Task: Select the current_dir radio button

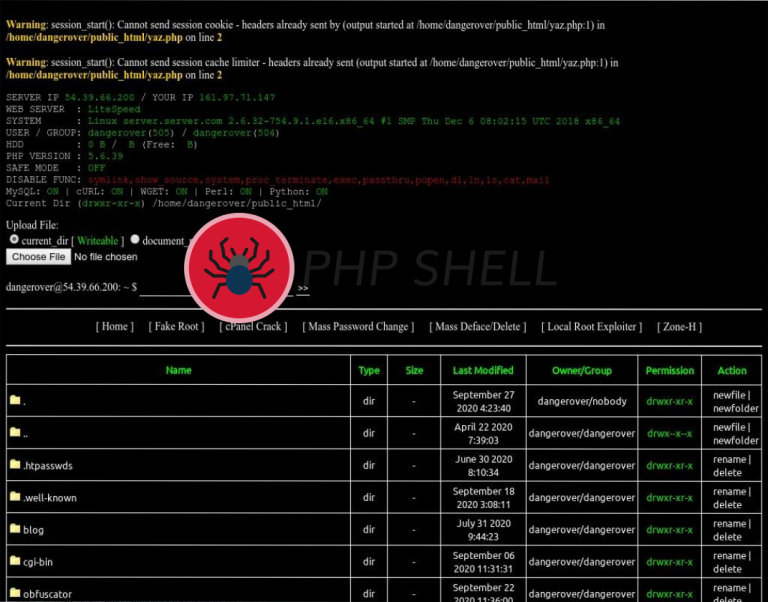Action: point(14,240)
